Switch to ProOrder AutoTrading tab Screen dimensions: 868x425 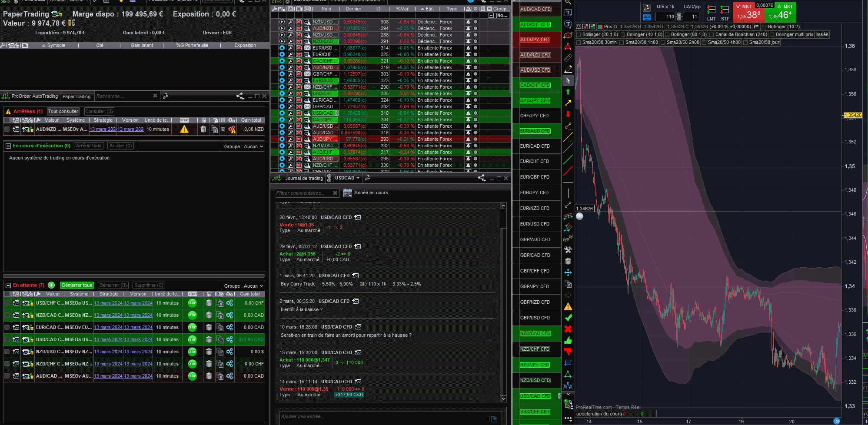35,96
